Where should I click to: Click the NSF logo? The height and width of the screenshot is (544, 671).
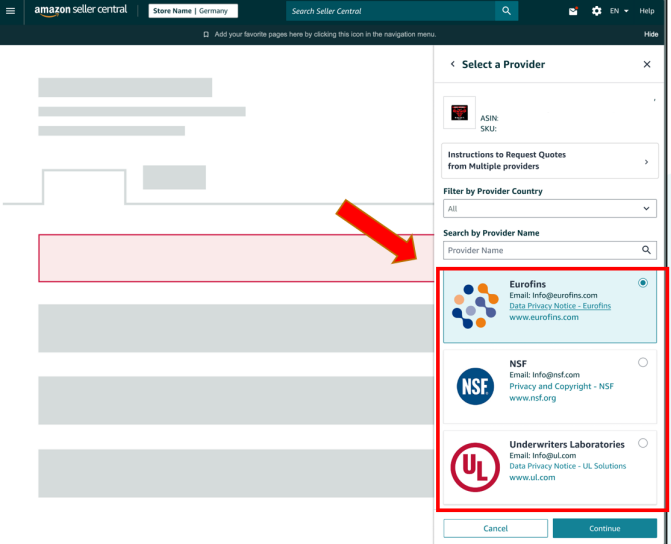(475, 386)
